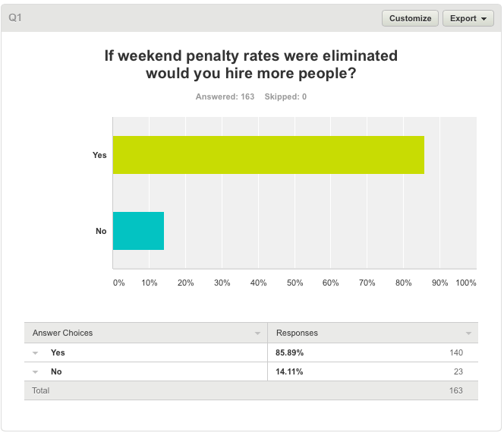Click the Answer Choices column header

tap(63, 333)
